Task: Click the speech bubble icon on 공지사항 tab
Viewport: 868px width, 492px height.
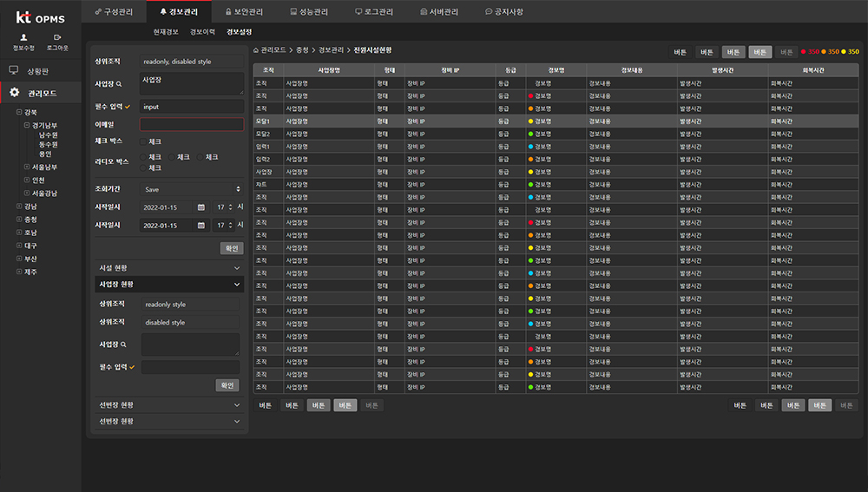Action: pos(488,11)
